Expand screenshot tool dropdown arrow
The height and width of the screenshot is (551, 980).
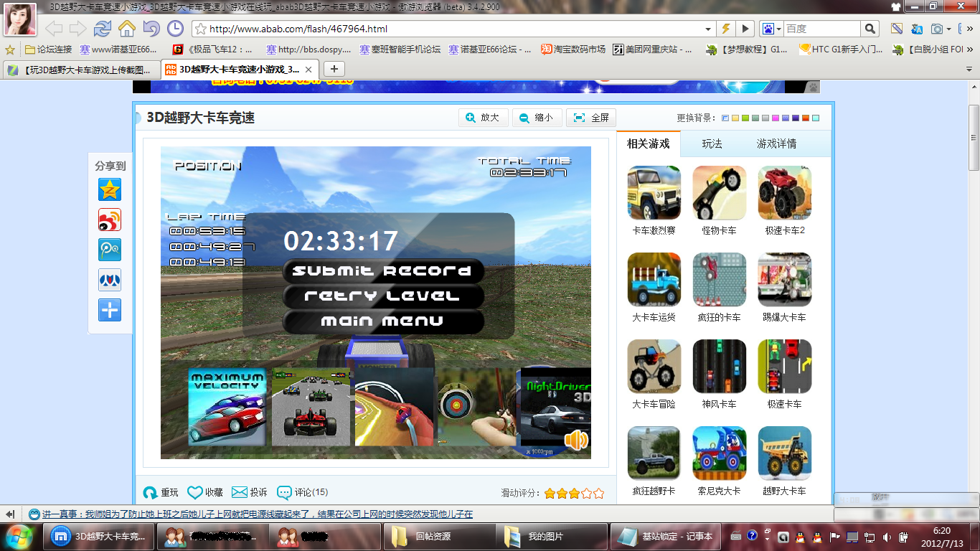point(948,29)
